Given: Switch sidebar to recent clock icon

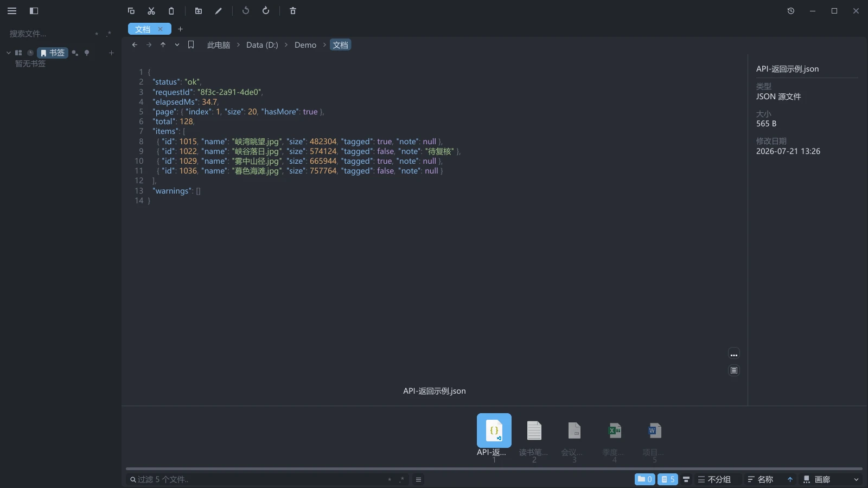Looking at the screenshot, I should [30, 53].
